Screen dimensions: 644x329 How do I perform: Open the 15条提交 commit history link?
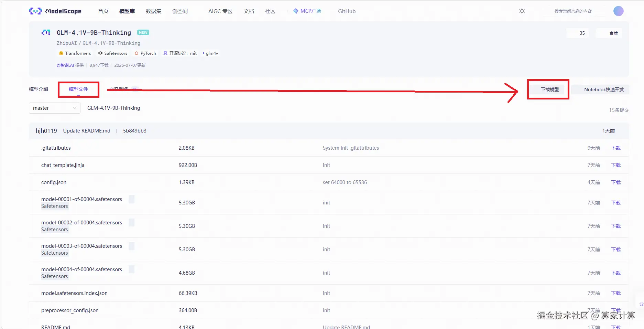point(619,110)
